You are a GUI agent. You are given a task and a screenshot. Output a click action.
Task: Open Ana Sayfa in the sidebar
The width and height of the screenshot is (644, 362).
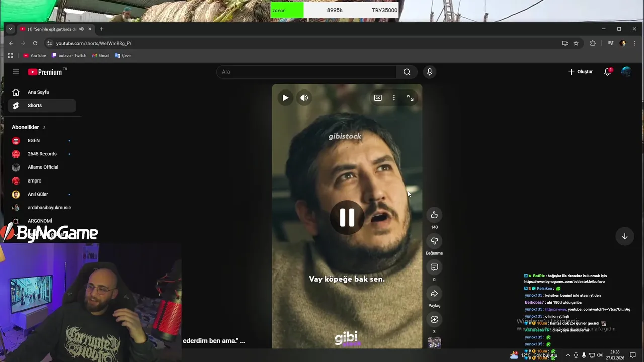coord(42,92)
